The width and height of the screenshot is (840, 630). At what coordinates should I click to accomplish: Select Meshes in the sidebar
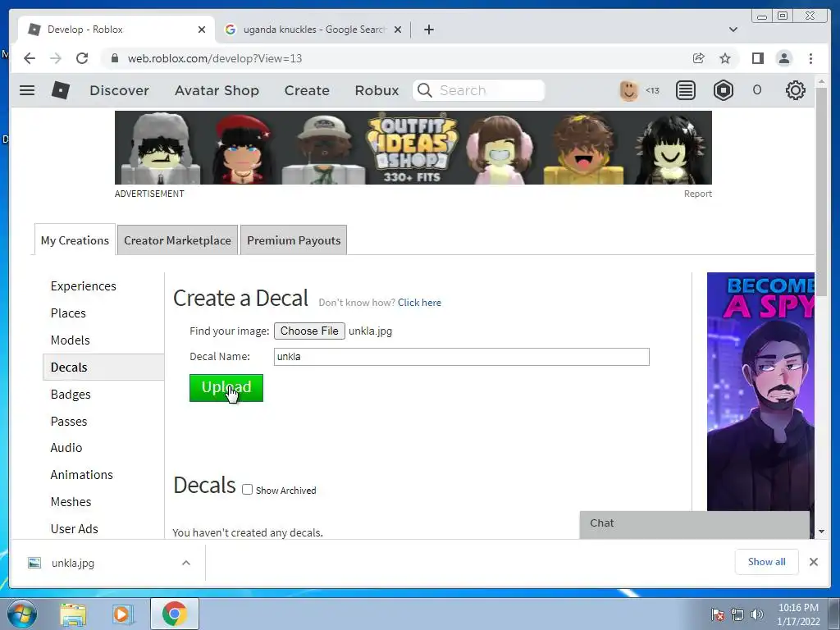(71, 501)
